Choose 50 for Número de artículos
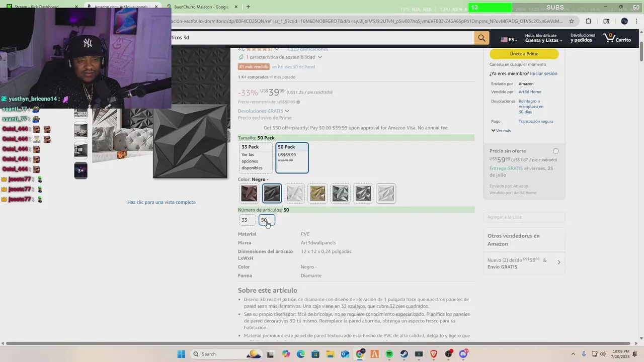 pos(267,220)
